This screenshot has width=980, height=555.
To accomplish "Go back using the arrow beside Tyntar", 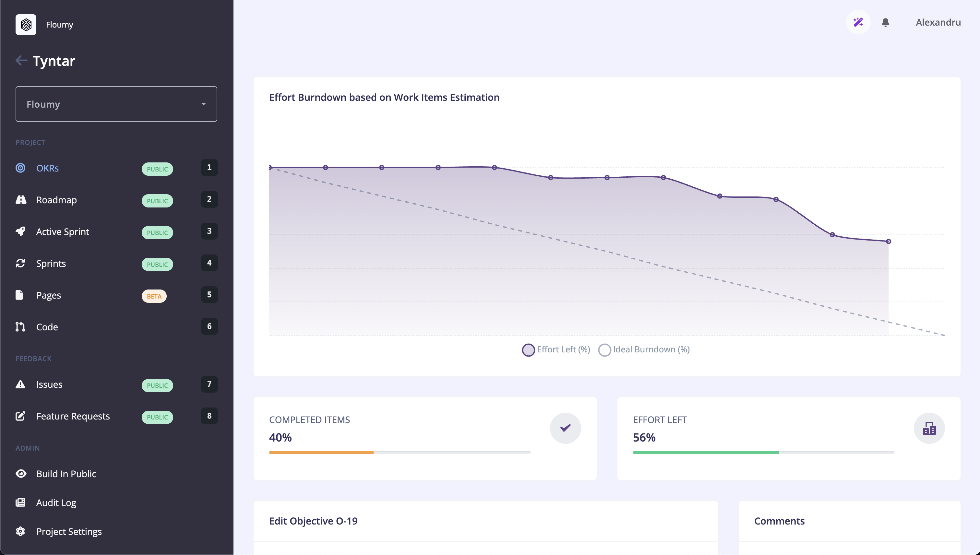I will (21, 60).
